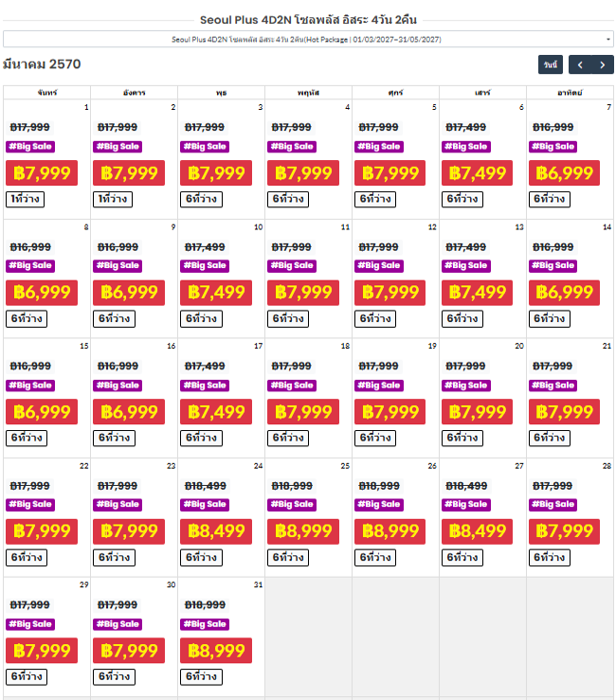616x700 pixels.
Task: Pick ฿8,499 price on March 24
Action: [216, 531]
